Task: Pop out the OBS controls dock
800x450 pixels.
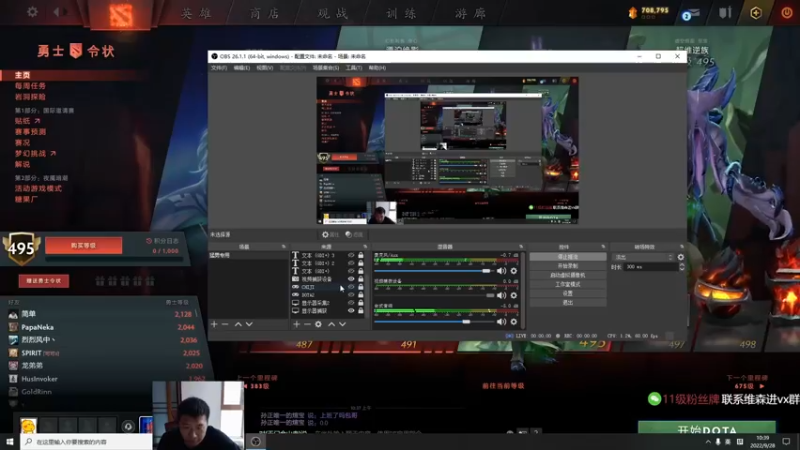Action: [603, 247]
